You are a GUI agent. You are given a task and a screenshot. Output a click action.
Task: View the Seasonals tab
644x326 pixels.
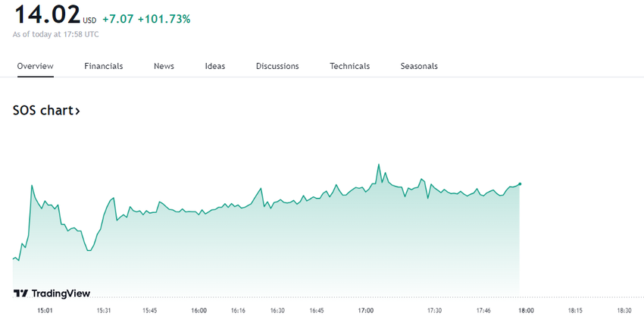click(419, 66)
